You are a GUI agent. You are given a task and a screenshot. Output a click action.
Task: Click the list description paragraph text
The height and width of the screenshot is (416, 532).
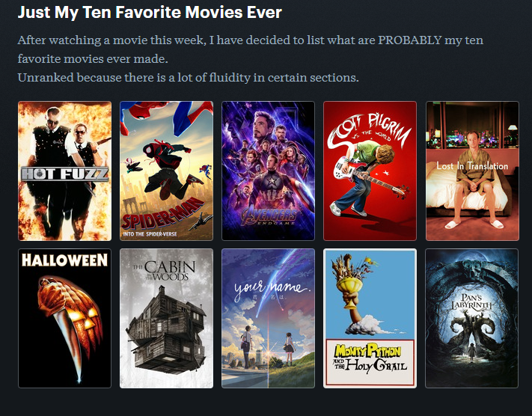click(251, 58)
